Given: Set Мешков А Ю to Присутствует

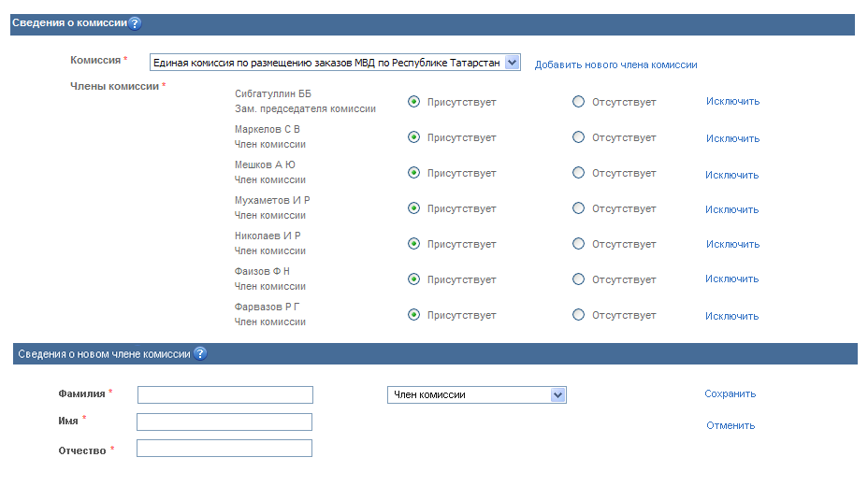Looking at the screenshot, I should 413,173.
